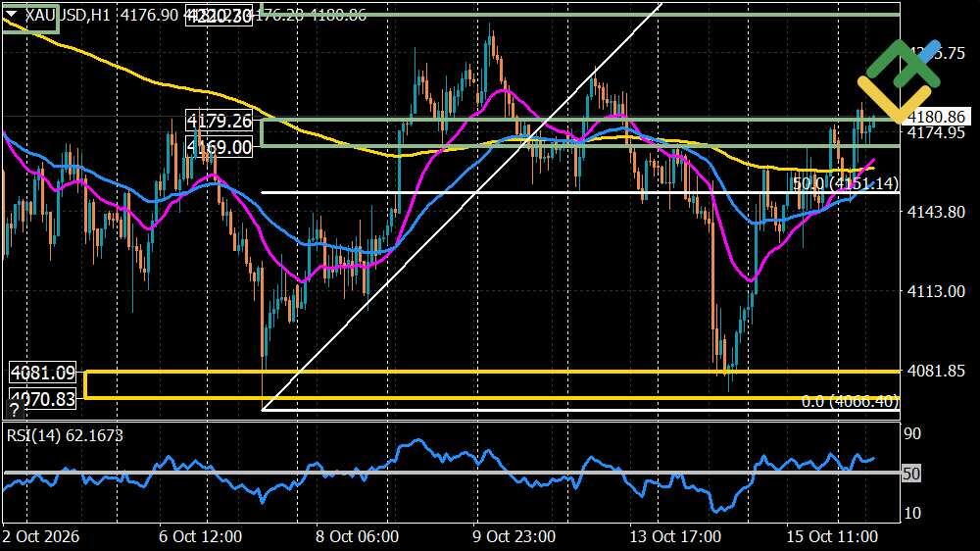Click the 4081.85 price axis value
Image resolution: width=980 pixels, height=551 pixels.
936,371
